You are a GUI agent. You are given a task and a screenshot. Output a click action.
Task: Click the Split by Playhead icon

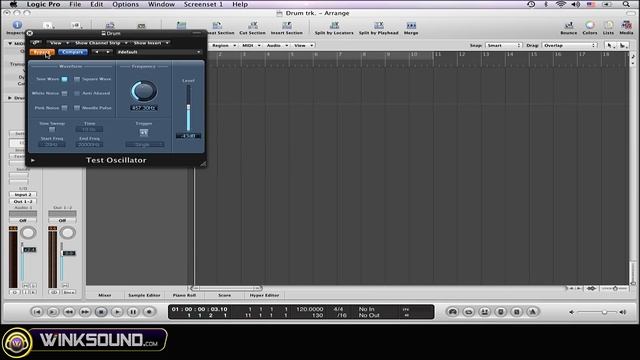click(x=378, y=25)
